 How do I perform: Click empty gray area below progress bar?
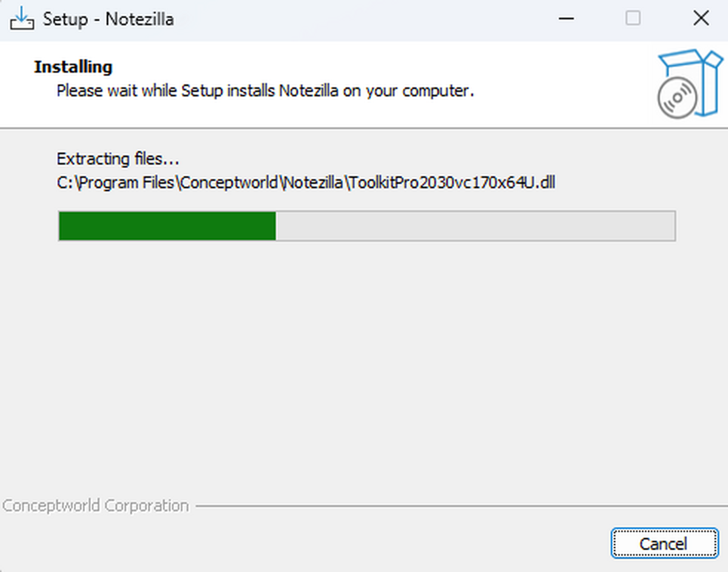[364, 364]
